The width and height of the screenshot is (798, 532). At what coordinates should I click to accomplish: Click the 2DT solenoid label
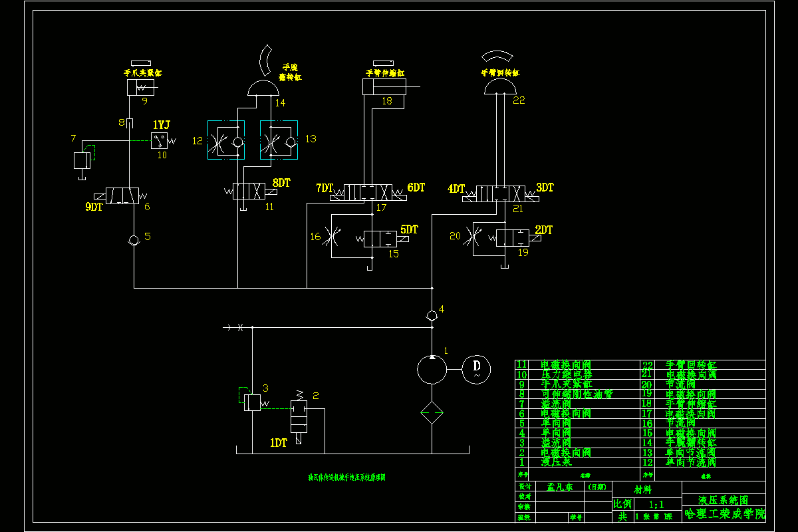[x=544, y=230]
